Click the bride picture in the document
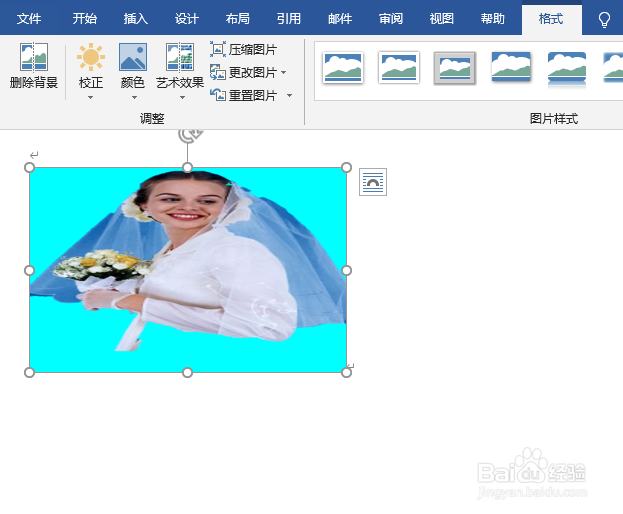The height and width of the screenshot is (514, 623). (188, 270)
